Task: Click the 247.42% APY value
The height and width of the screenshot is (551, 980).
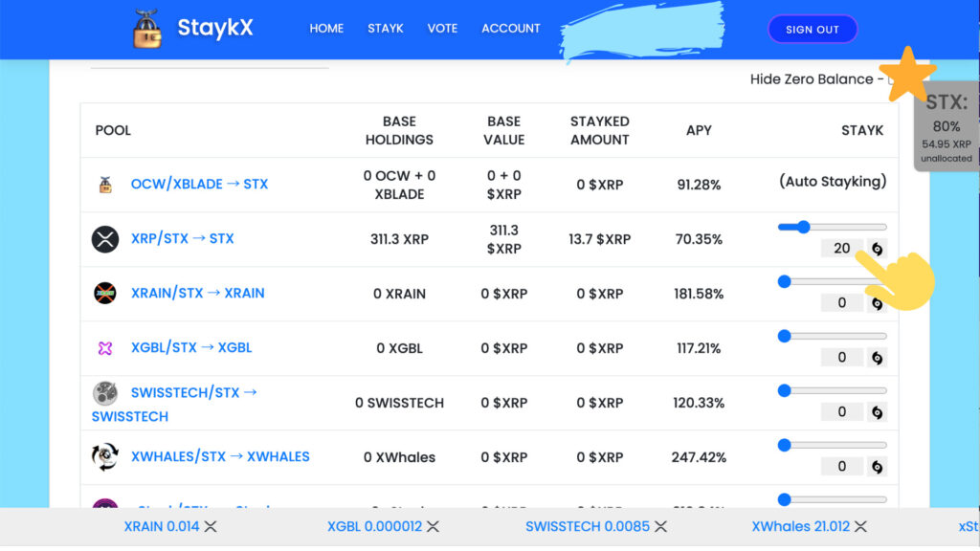Action: click(699, 457)
